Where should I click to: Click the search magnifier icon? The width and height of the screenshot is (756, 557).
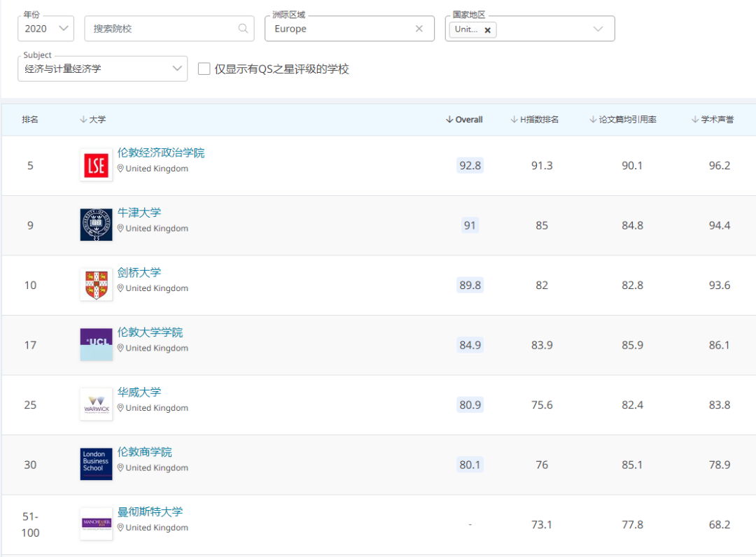coord(243,29)
